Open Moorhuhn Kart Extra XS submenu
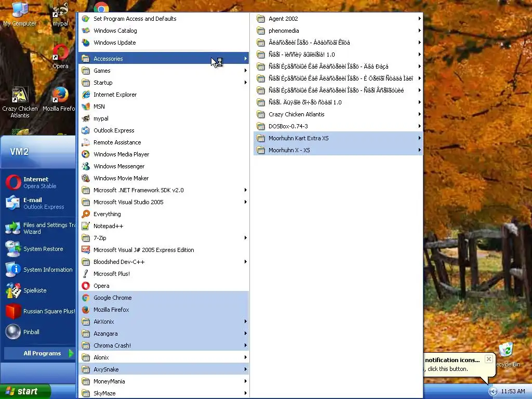 pos(338,138)
